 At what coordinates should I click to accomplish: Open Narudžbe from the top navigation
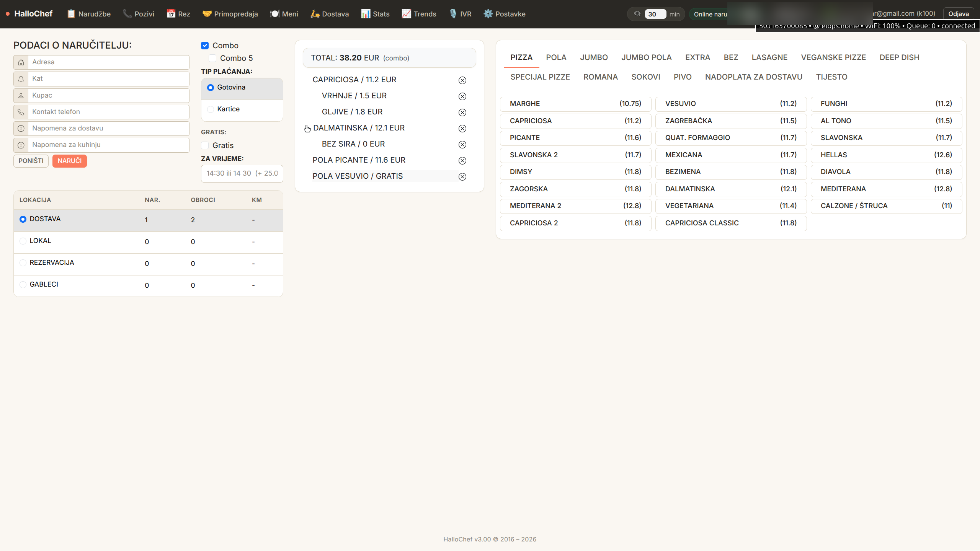89,14
